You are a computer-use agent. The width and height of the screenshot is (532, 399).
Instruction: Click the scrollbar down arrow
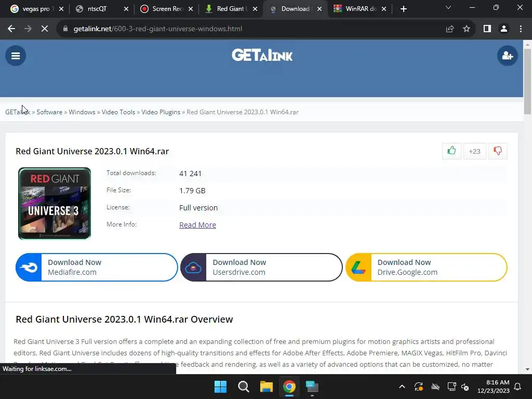[527, 369]
